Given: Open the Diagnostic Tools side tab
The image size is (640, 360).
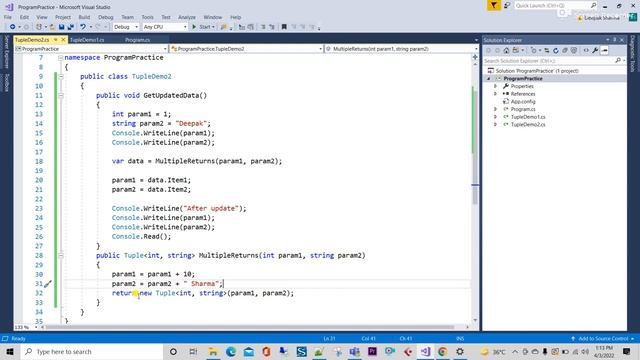Looking at the screenshot, I should [x=633, y=54].
